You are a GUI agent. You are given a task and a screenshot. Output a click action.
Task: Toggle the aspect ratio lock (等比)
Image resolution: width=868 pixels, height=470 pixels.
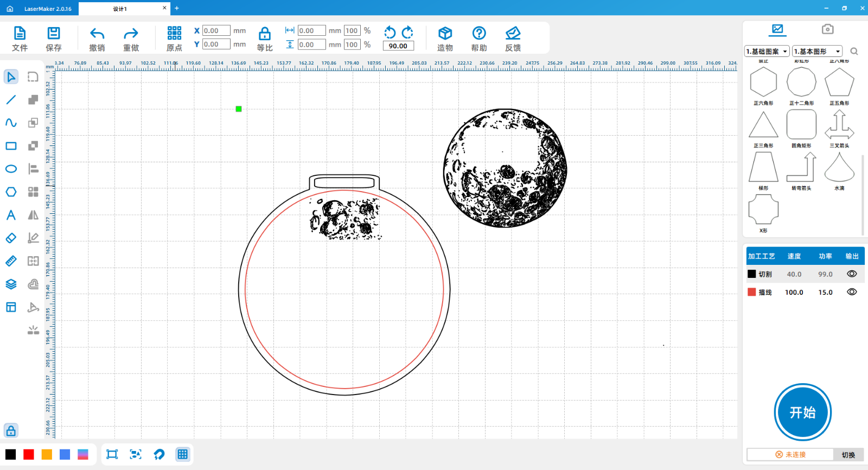265,34
